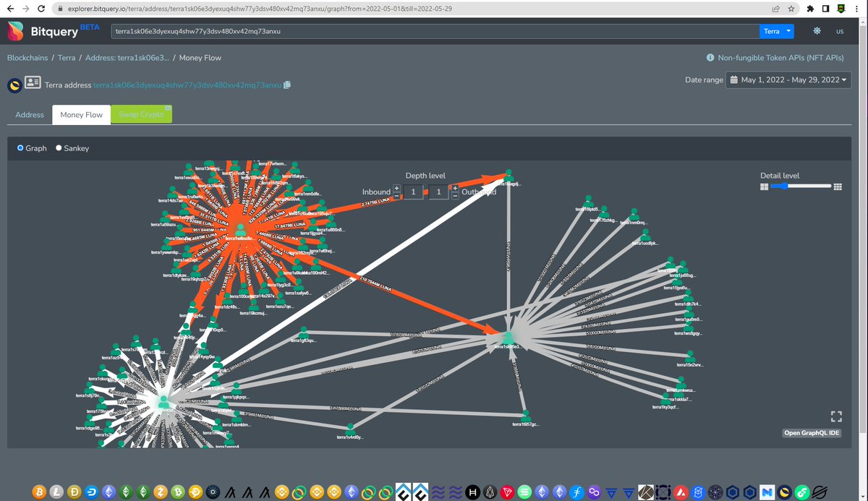The height and width of the screenshot is (501, 868).
Task: Open the Date range picker dropdown
Action: point(788,80)
